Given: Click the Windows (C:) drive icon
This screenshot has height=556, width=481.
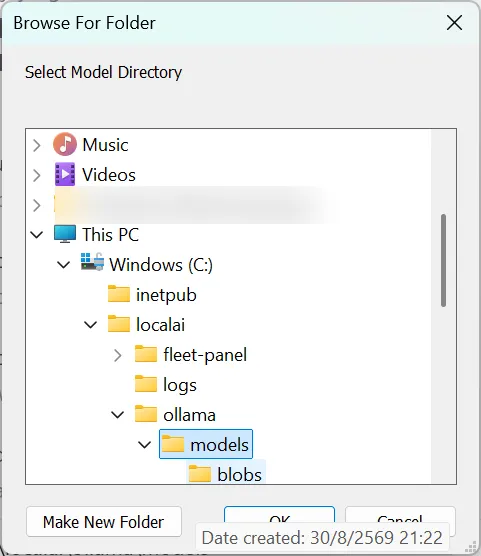Looking at the screenshot, I should (92, 262).
